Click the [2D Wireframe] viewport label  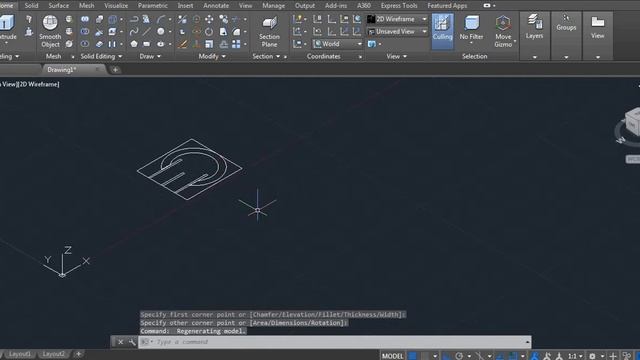click(x=39, y=84)
